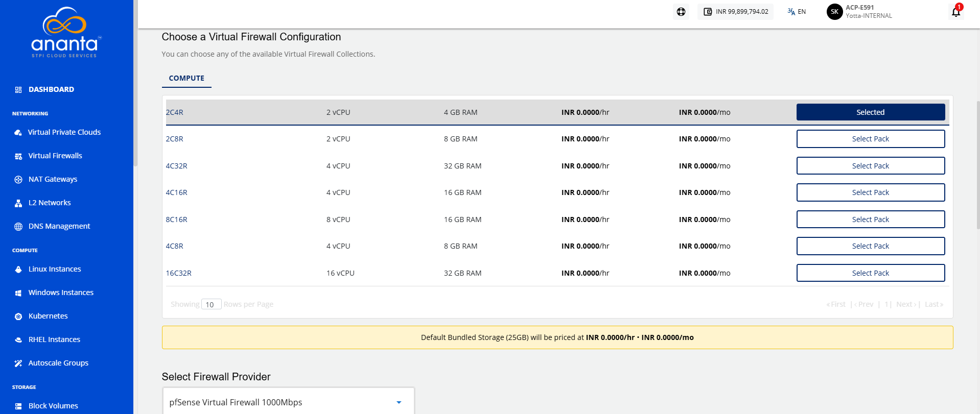Screen dimensions: 980x414
Task: Expand the Firewall Provider dropdown
Action: point(288,402)
